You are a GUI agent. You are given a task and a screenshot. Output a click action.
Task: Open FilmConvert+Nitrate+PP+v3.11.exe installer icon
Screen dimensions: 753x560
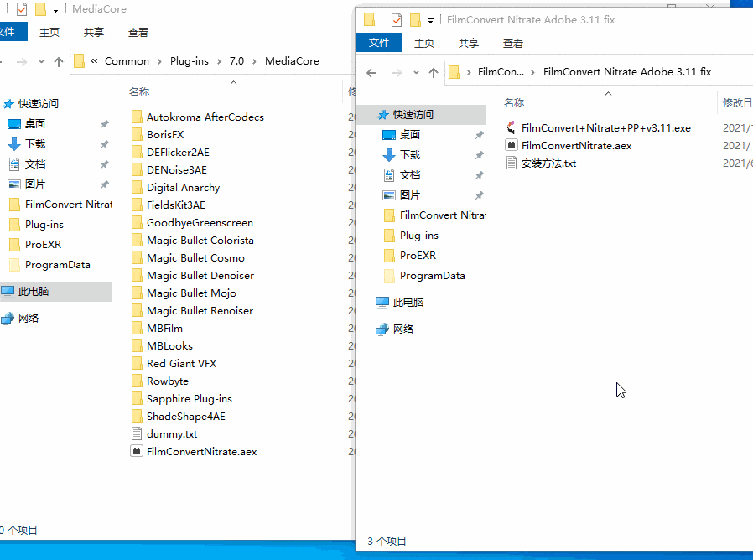point(512,128)
